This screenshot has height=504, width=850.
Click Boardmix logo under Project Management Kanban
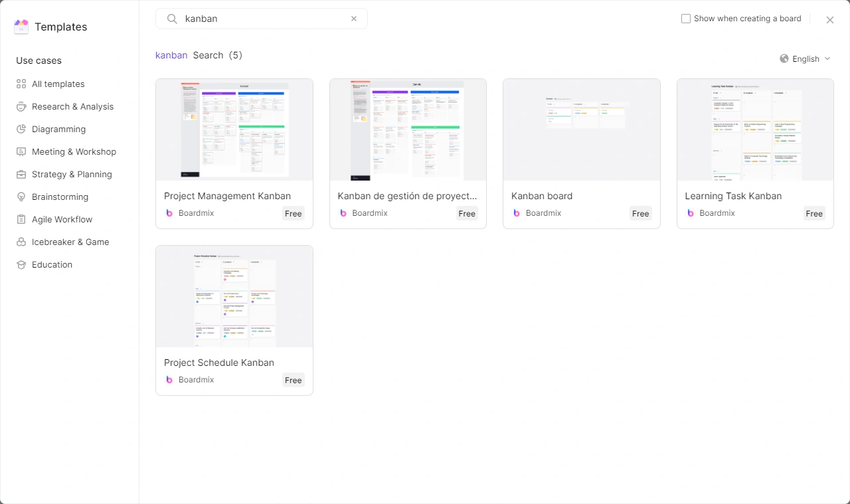169,213
